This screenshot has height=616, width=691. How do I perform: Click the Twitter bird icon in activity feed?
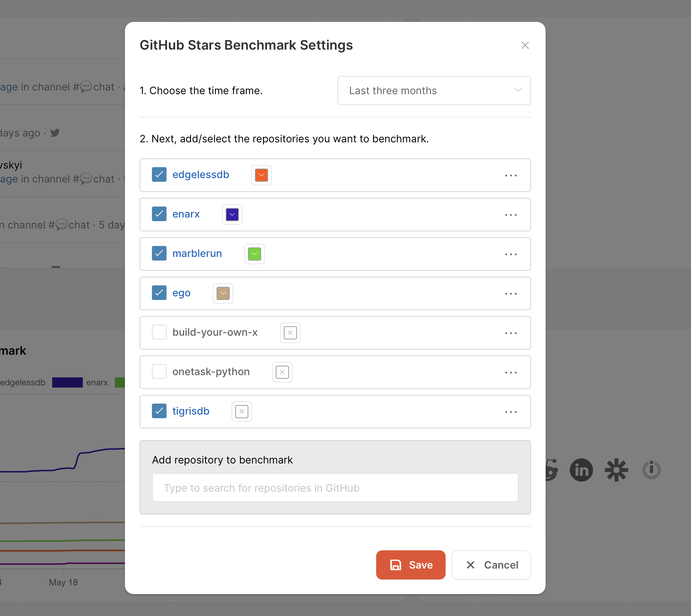55,133
